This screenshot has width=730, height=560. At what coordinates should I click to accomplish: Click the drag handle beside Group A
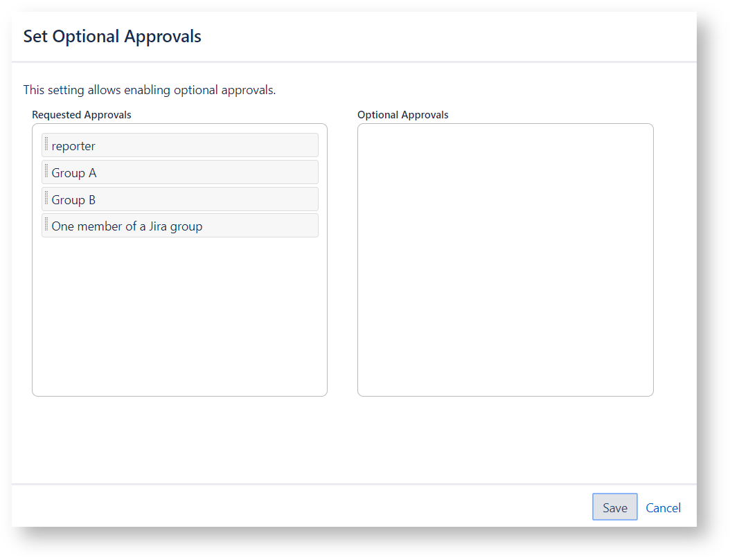pos(46,172)
